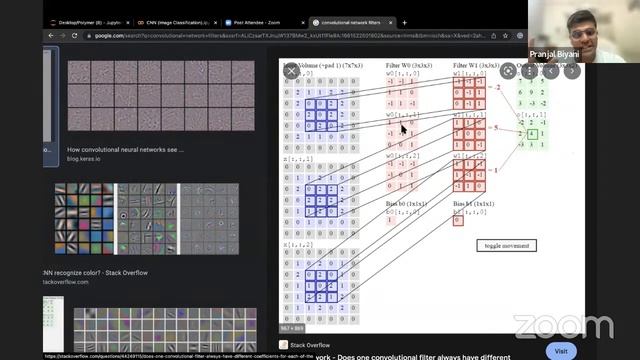Open the selected thumbnail at far left edge
Viewport: 640px width, 360px height.
tap(51, 106)
